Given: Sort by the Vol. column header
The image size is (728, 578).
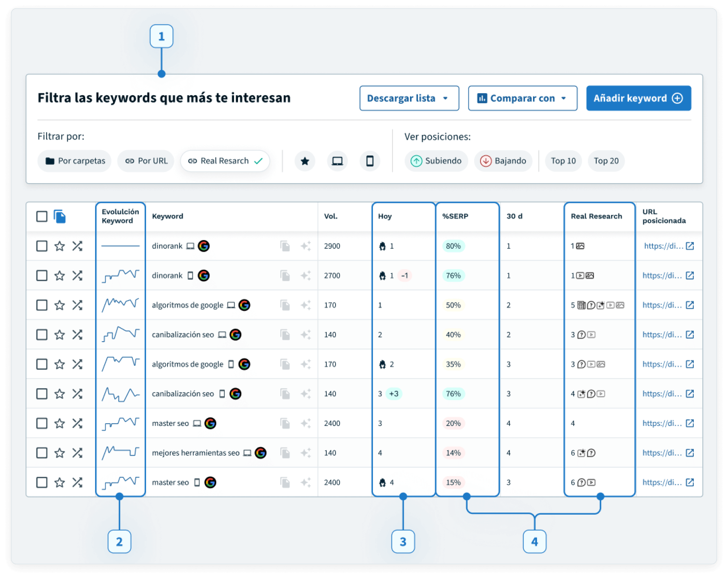Looking at the screenshot, I should click(331, 216).
